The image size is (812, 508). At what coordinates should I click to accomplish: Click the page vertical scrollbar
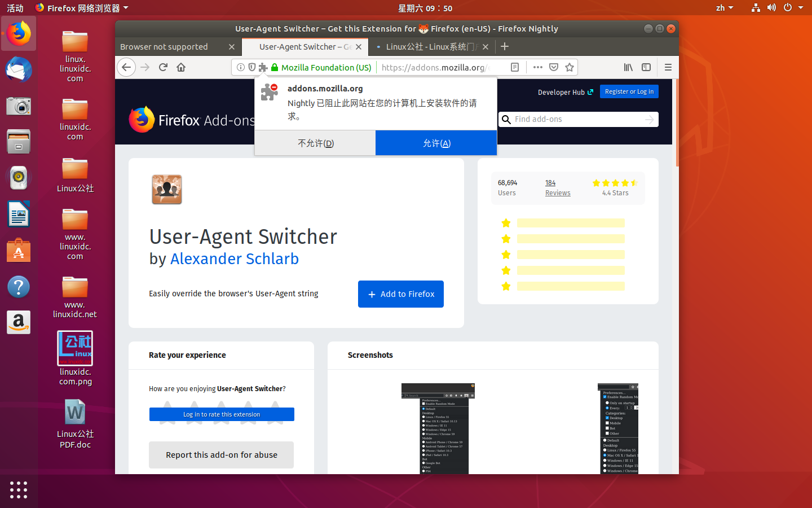(677, 123)
